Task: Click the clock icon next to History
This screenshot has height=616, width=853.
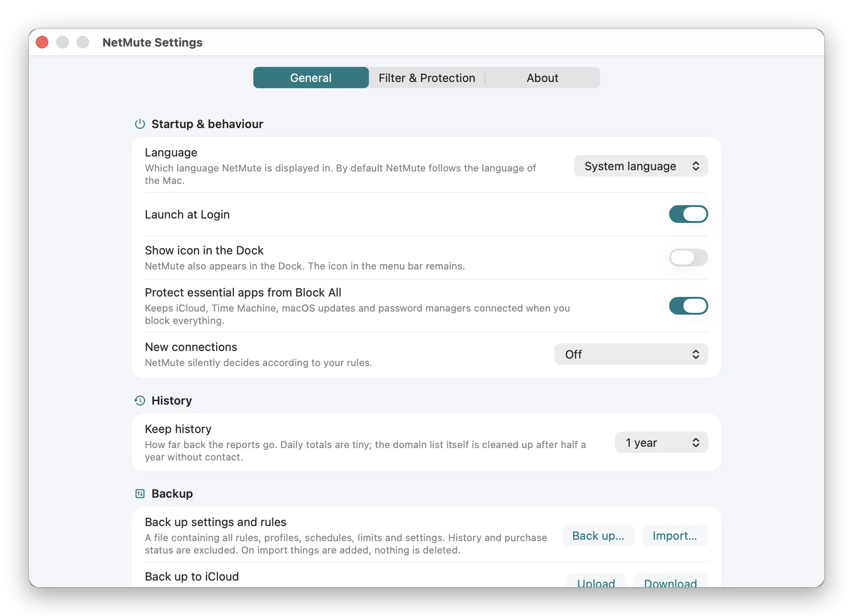Action: [140, 400]
